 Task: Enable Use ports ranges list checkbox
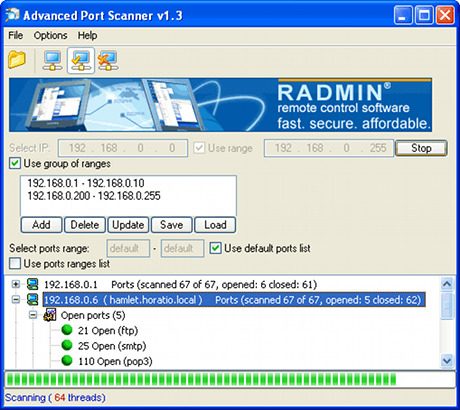pos(15,263)
